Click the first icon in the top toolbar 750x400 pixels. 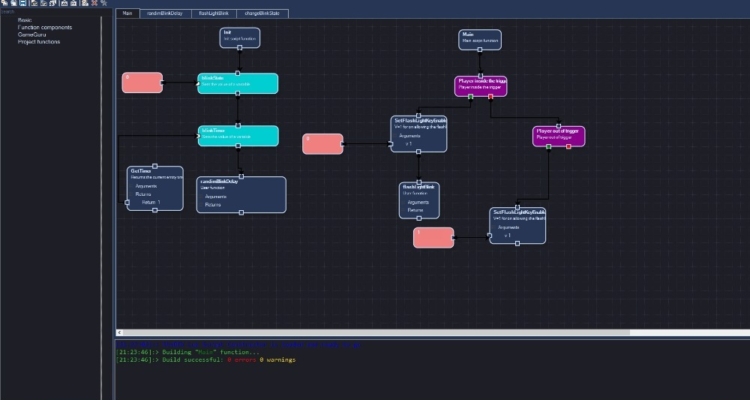(5, 3)
